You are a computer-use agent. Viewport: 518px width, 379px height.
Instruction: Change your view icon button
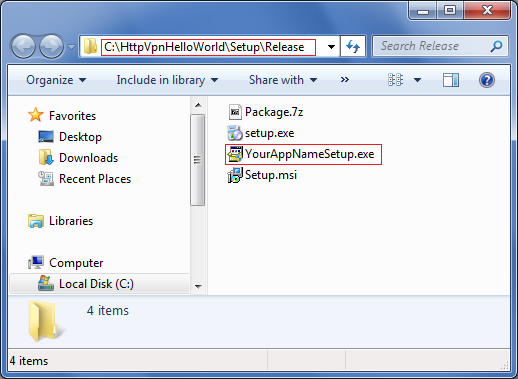coord(396,80)
